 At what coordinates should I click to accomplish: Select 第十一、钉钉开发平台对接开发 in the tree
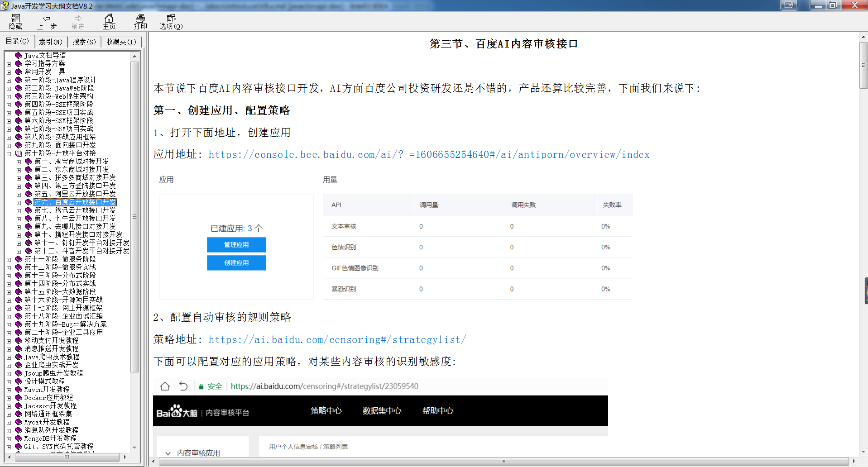point(82,243)
